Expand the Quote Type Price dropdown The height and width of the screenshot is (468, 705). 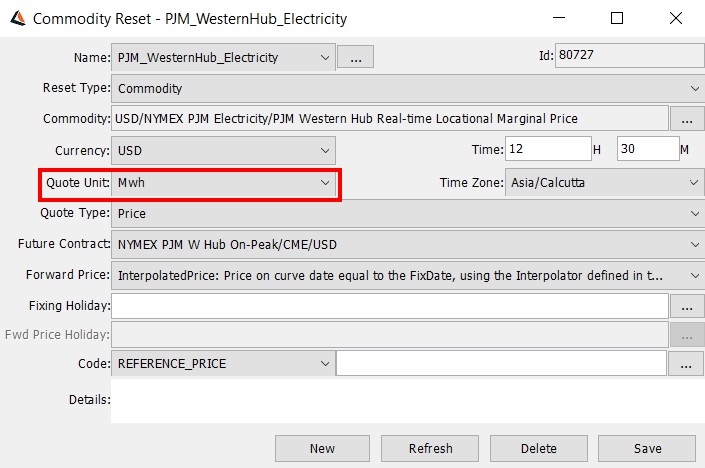[x=408, y=214]
